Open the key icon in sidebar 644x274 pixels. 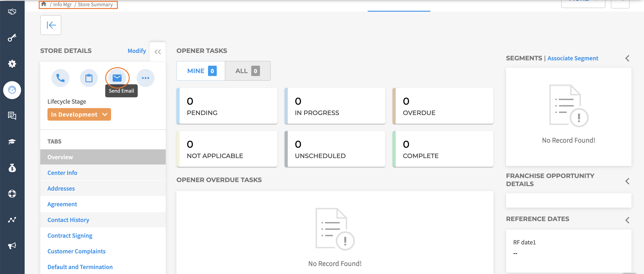tap(12, 37)
